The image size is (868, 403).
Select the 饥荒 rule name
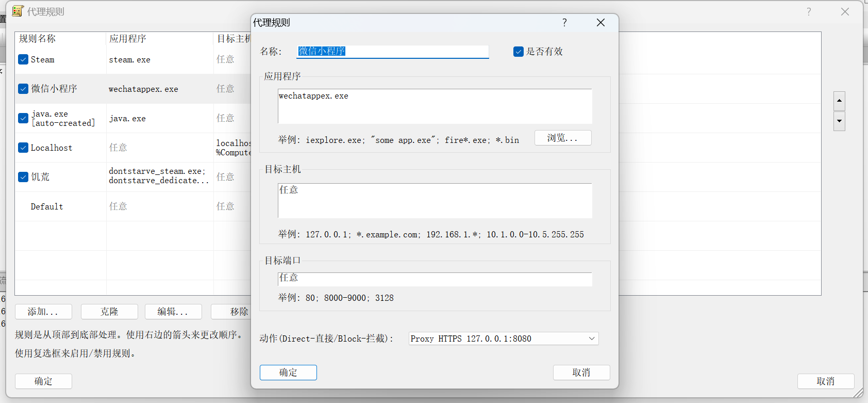[x=40, y=177]
